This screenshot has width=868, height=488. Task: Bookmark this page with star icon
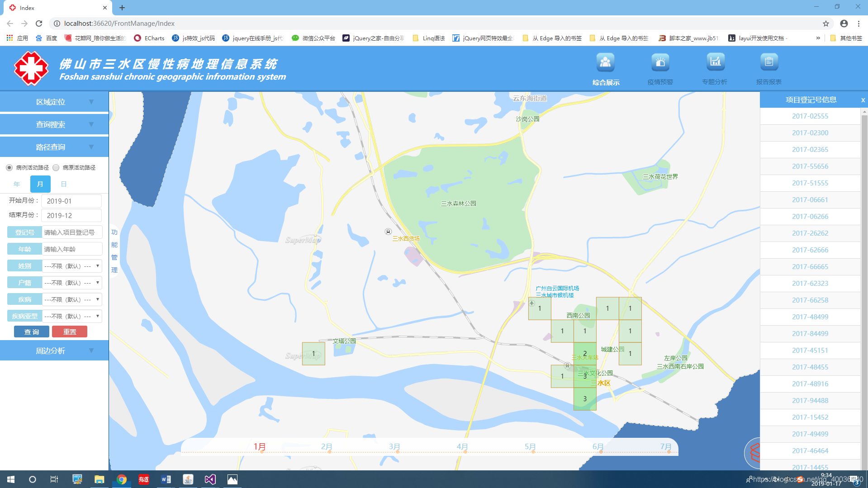(826, 24)
